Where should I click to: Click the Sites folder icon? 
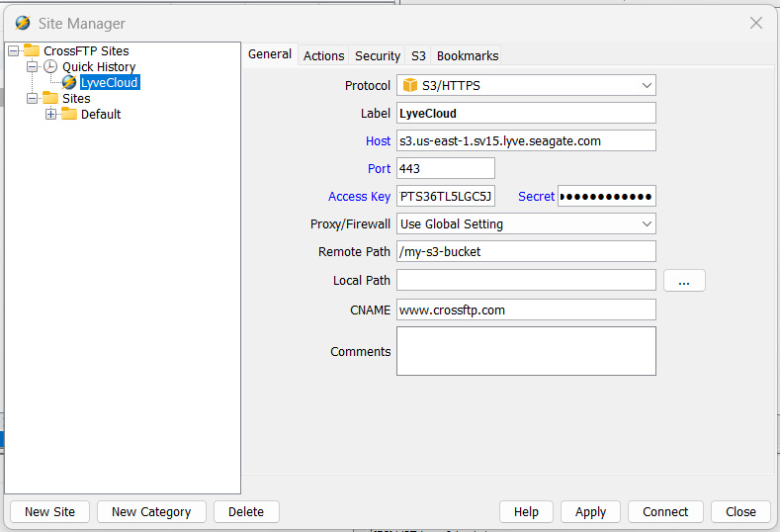[50, 99]
